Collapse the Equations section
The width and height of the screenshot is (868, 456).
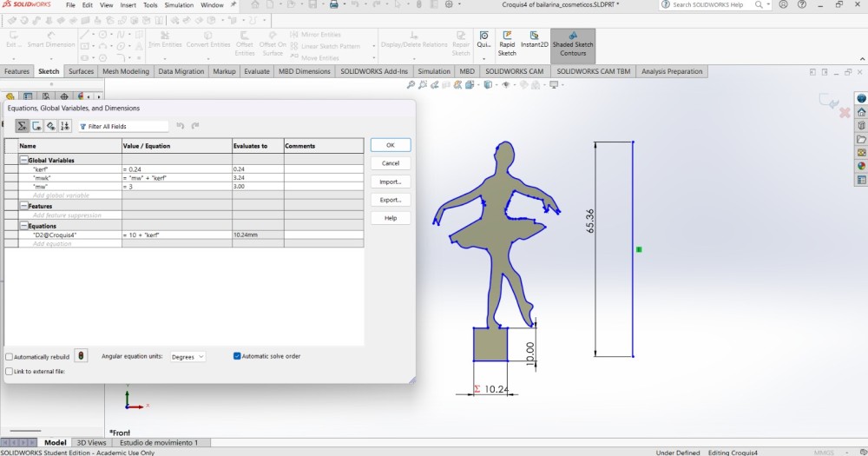click(x=23, y=226)
